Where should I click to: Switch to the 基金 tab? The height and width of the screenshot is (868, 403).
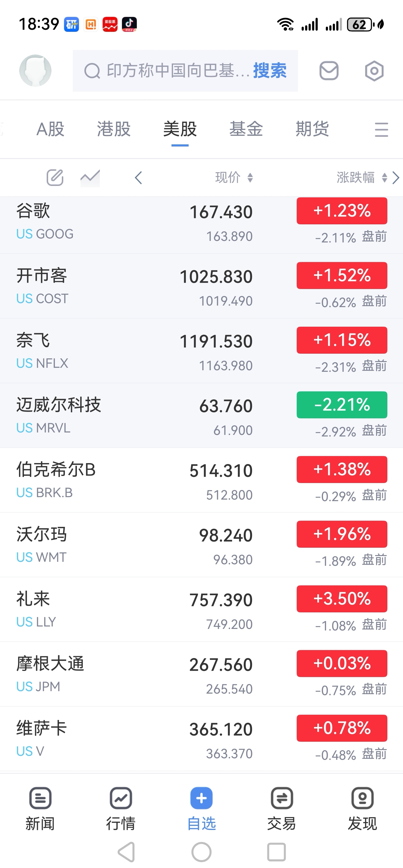(246, 129)
